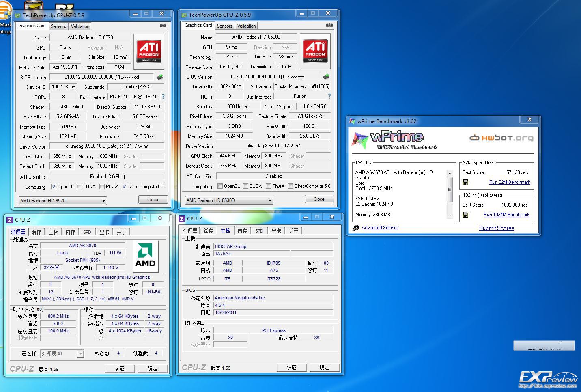Open the 处理器 #1 selection dropdown in CPU-Z

62,354
